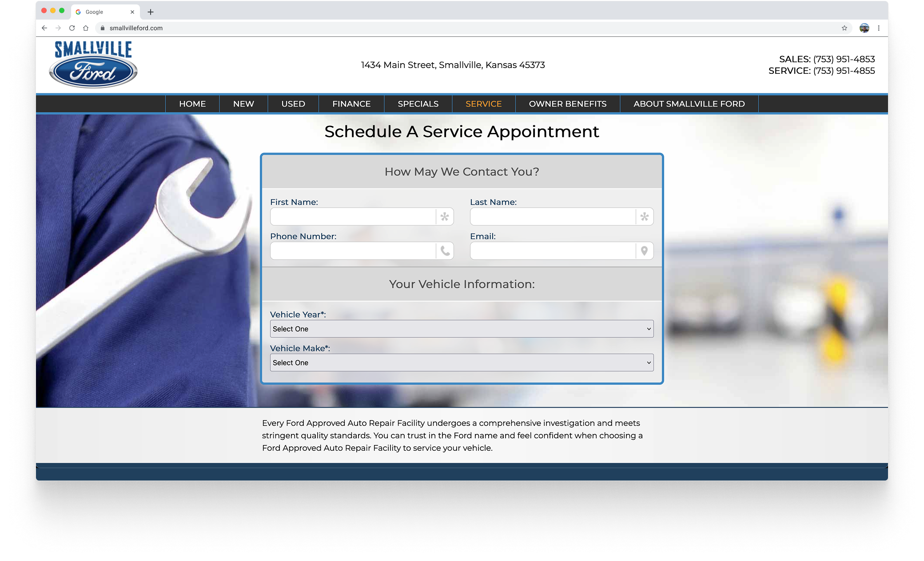Focus the First Name input field

click(x=353, y=217)
